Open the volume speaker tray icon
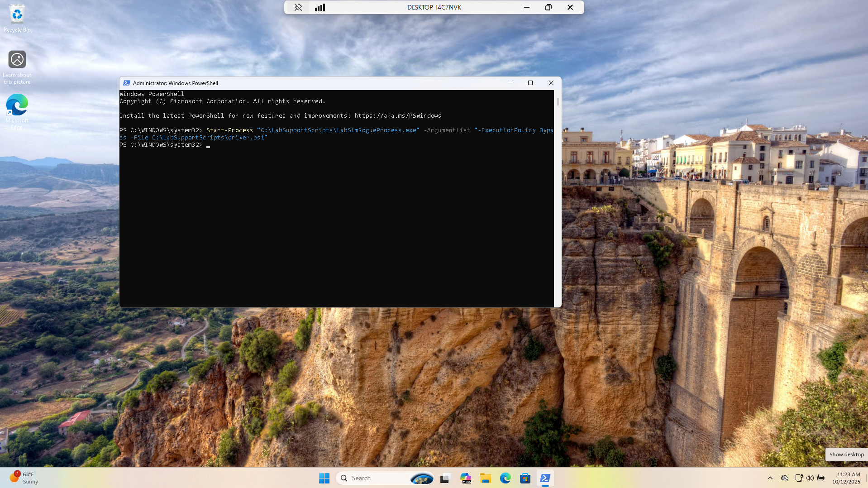 (x=810, y=478)
